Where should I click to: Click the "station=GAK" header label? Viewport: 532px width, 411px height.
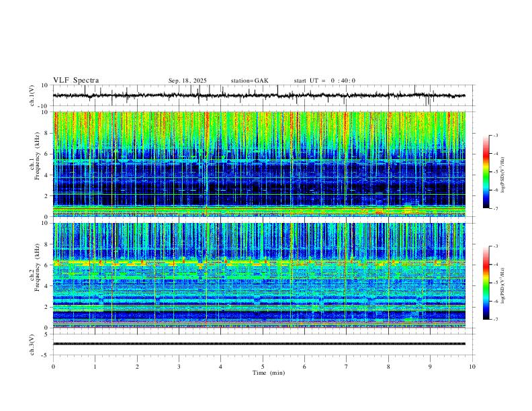(250, 81)
